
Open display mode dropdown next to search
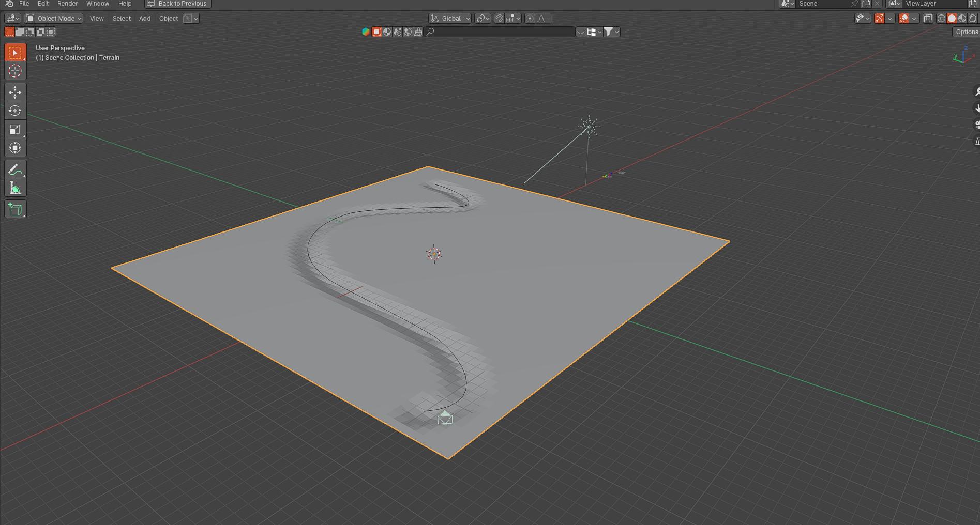click(594, 32)
